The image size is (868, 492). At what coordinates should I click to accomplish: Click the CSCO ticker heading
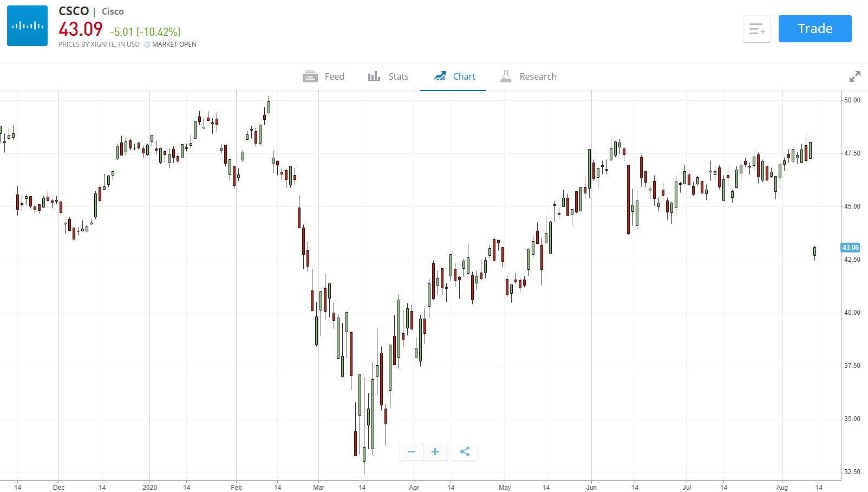click(74, 11)
